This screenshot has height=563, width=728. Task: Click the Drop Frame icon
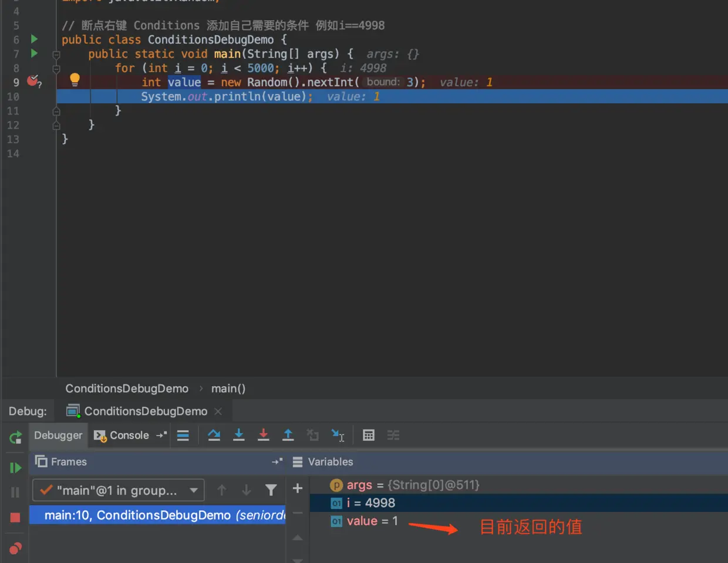pos(313,435)
